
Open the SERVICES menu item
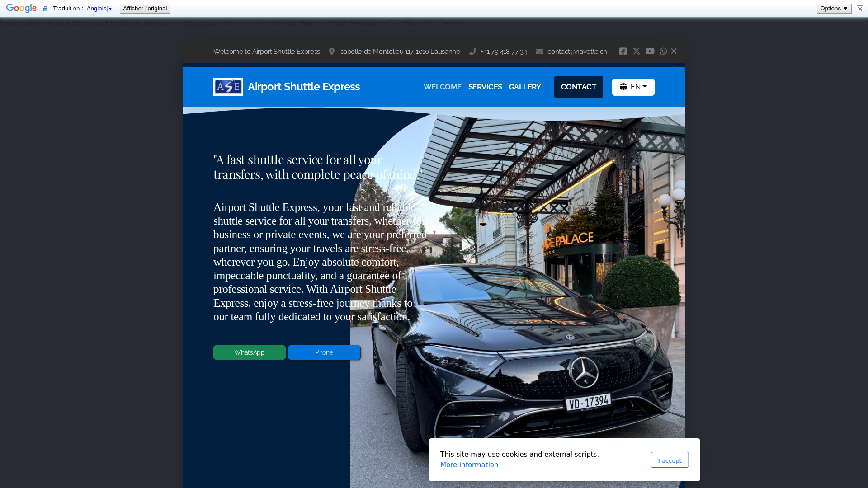[x=485, y=87]
